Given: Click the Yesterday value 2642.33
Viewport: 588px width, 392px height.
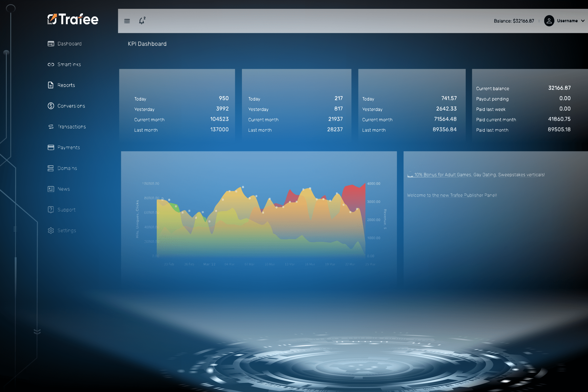Looking at the screenshot, I should (446, 109).
